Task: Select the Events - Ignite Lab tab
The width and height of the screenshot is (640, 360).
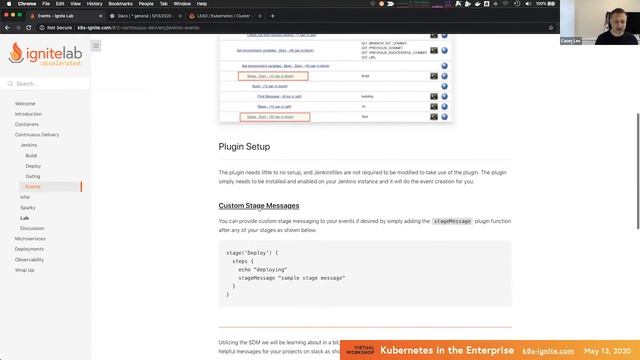Action: [x=65, y=16]
